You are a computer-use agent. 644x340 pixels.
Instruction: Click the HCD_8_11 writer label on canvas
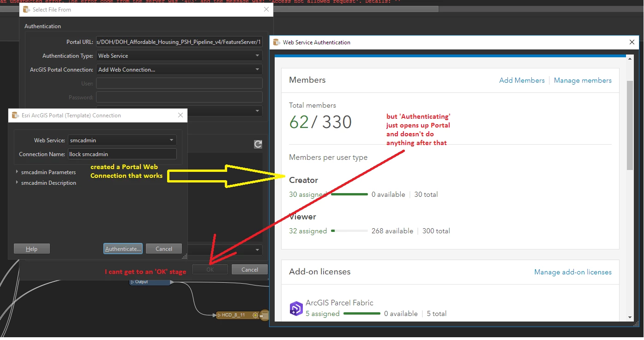(x=234, y=315)
